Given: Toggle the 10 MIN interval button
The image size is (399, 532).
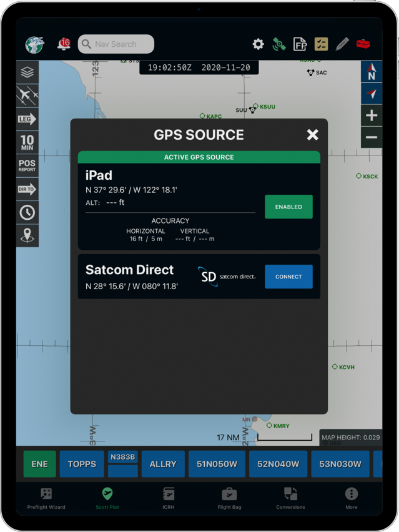Looking at the screenshot, I should (x=27, y=142).
